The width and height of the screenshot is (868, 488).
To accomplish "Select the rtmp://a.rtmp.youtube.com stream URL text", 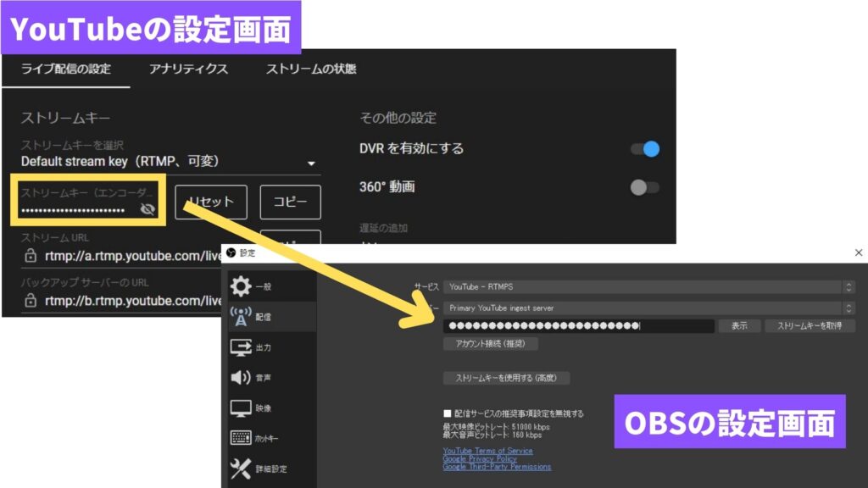I will 133,256.
